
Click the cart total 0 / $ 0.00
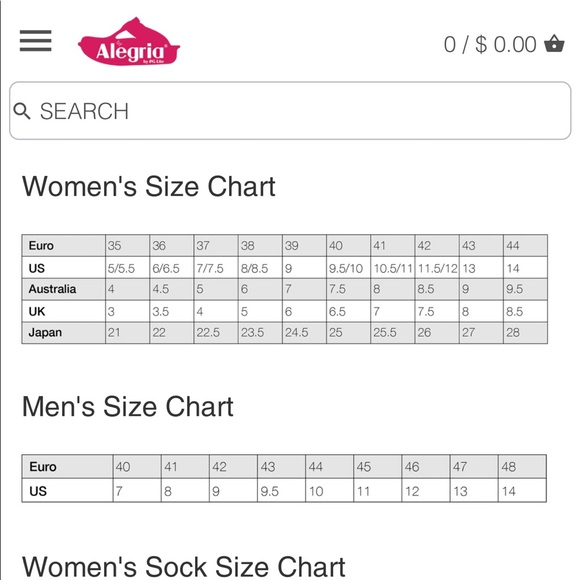(490, 44)
